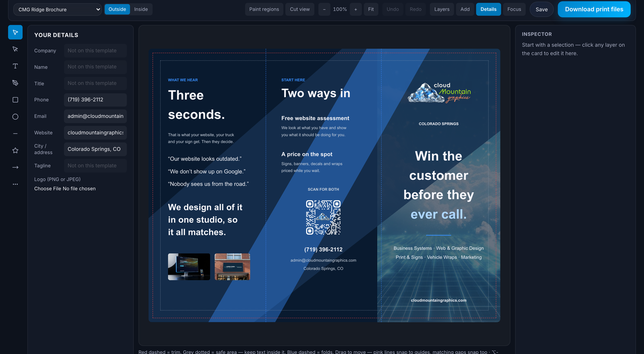Select the Ellipse shape tool

pos(15,117)
